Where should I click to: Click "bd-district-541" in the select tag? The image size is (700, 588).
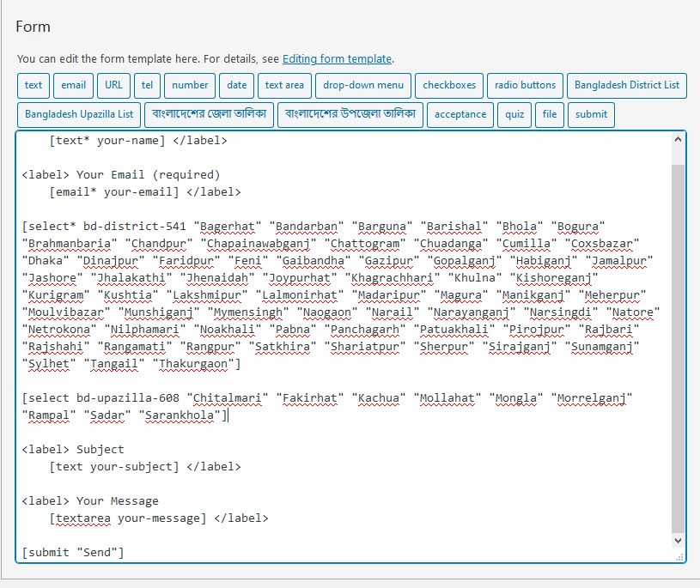click(134, 227)
